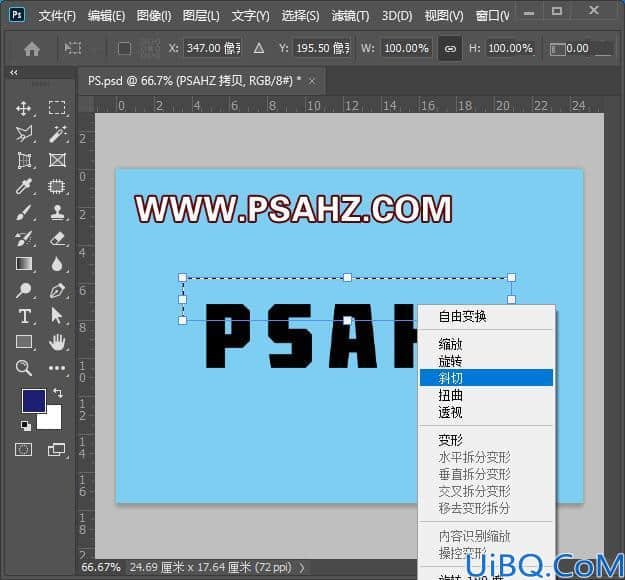Select the Eyedropper tool
Image resolution: width=625 pixels, height=580 pixels.
pos(23,186)
